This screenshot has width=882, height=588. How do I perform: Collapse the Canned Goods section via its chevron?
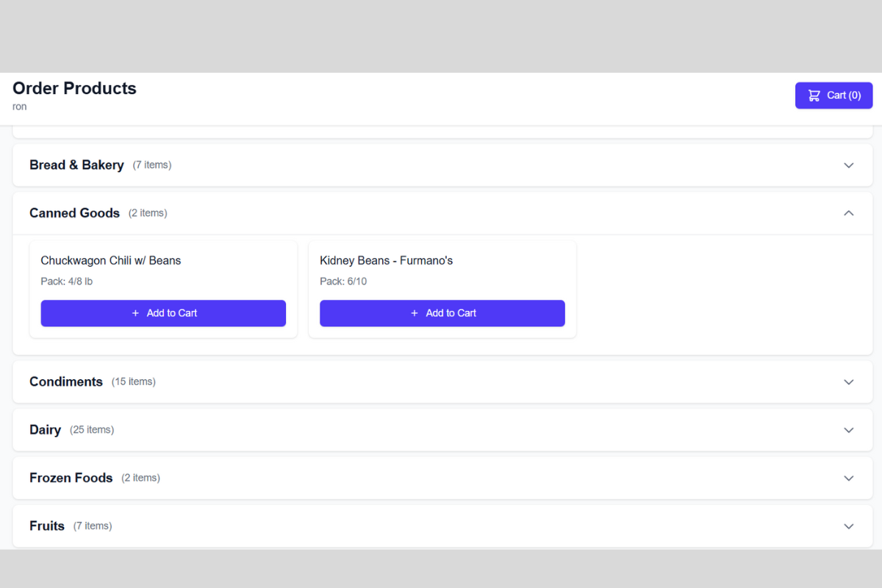[x=848, y=213]
